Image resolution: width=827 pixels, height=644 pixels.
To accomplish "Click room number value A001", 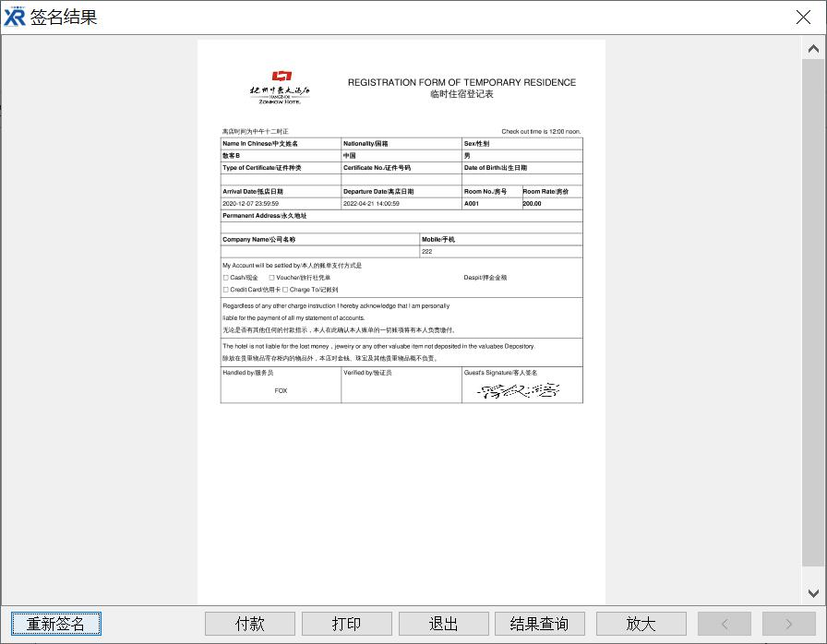I will [x=472, y=203].
